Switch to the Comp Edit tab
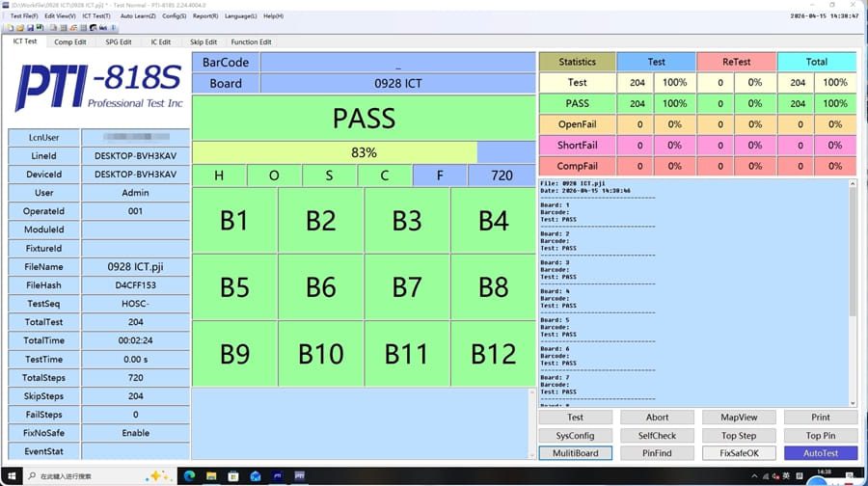Image resolution: width=868 pixels, height=486 pixels. [x=69, y=42]
